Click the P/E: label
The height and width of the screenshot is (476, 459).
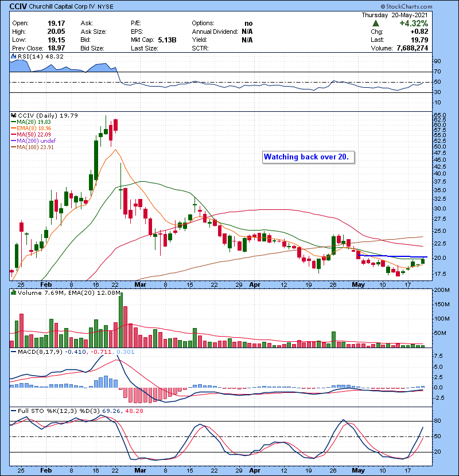coord(136,24)
